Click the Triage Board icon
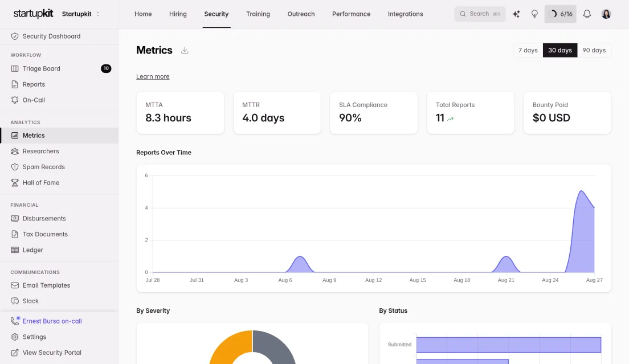Image resolution: width=629 pixels, height=364 pixels. [15, 68]
